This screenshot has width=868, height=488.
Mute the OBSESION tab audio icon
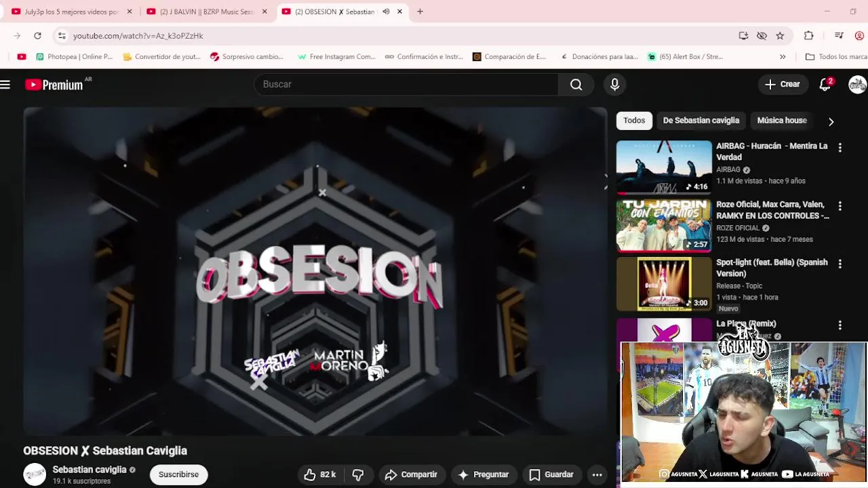coord(386,12)
